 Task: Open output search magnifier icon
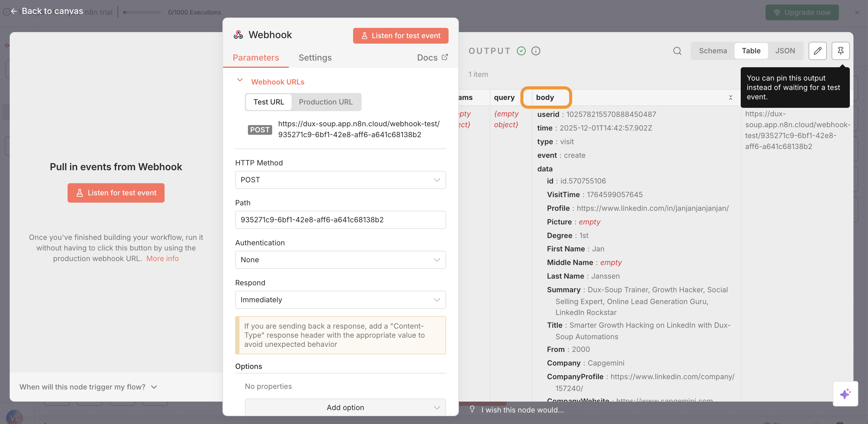click(x=677, y=51)
